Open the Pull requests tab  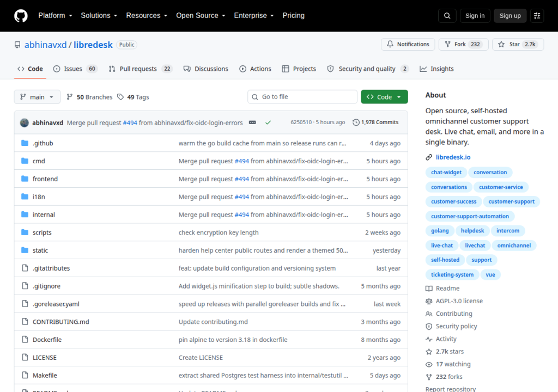(140, 69)
